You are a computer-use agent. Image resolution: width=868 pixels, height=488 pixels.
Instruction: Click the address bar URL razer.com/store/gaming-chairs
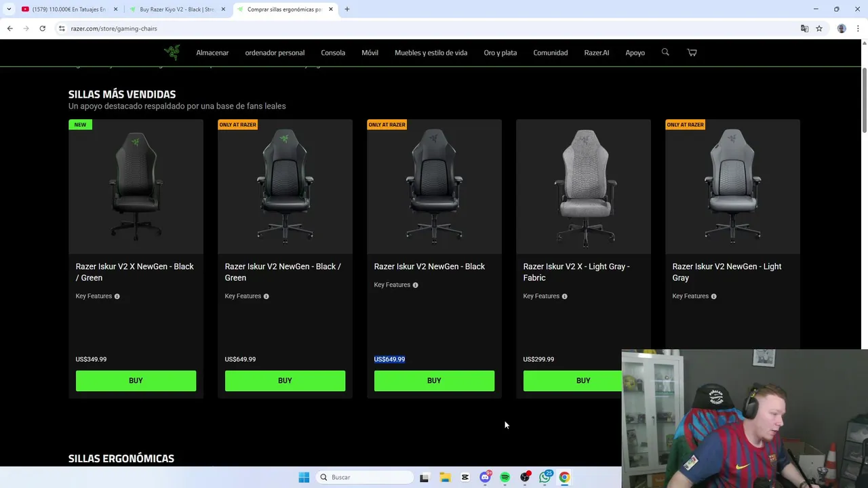point(114,28)
